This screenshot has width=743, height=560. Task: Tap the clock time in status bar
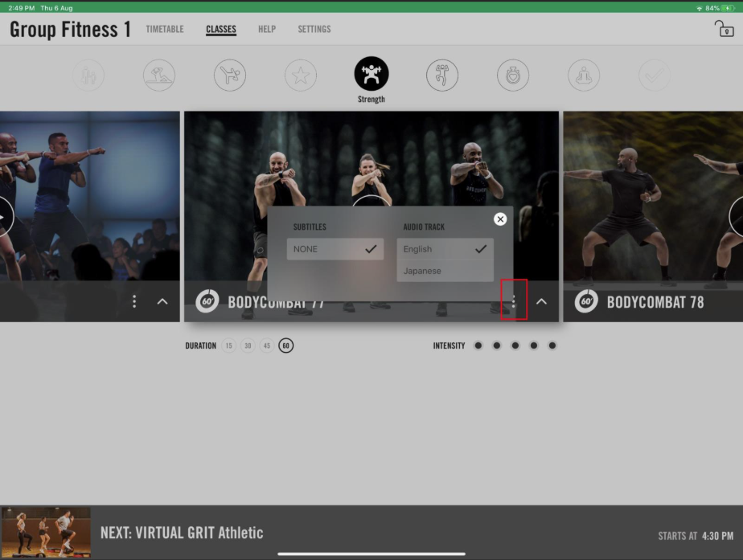pyautogui.click(x=22, y=8)
